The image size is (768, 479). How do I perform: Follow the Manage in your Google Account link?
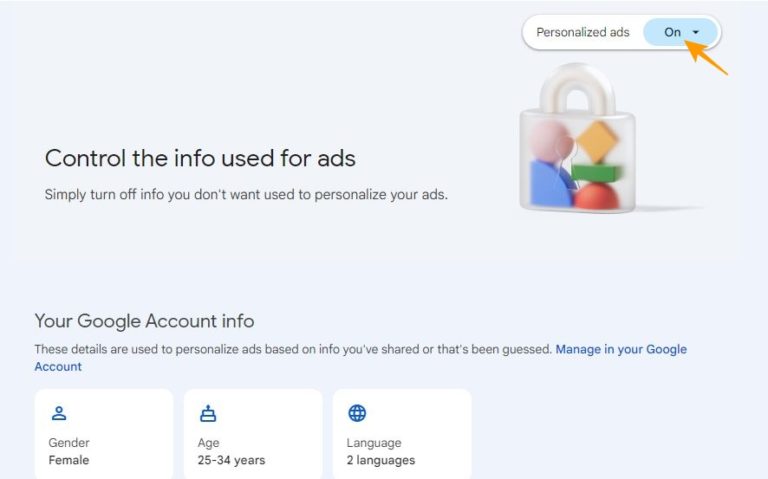[620, 349]
